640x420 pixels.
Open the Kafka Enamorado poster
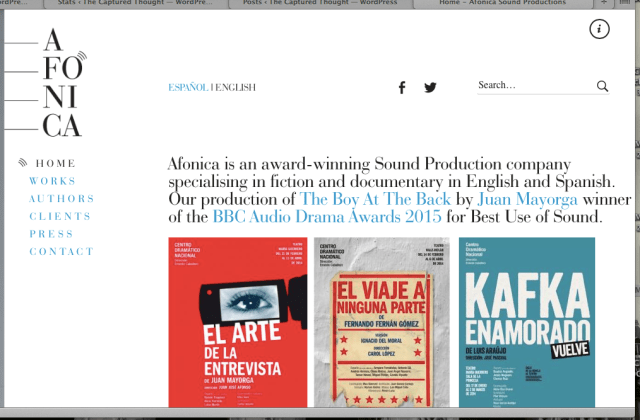coord(527,322)
